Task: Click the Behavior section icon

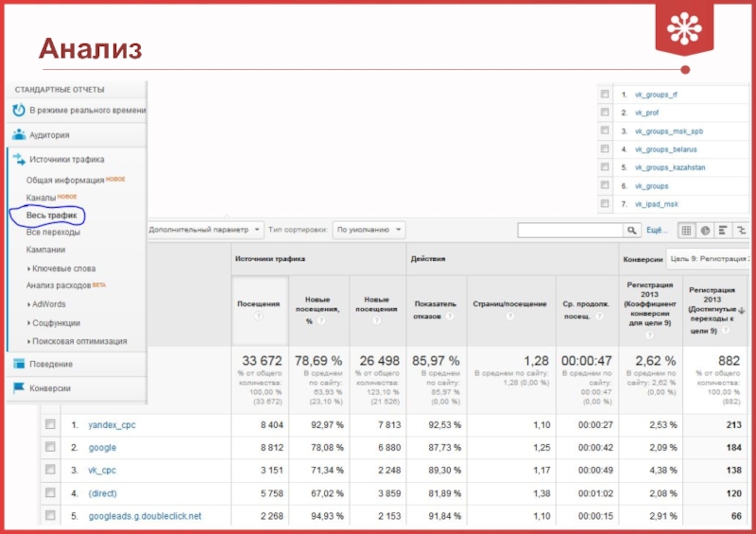Action: click(x=18, y=364)
